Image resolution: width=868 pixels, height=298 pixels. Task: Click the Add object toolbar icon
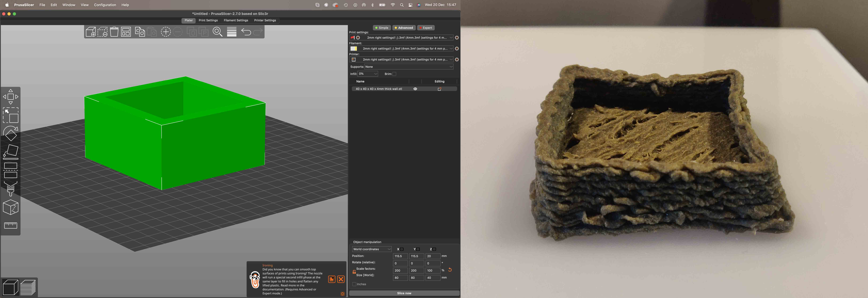click(91, 32)
